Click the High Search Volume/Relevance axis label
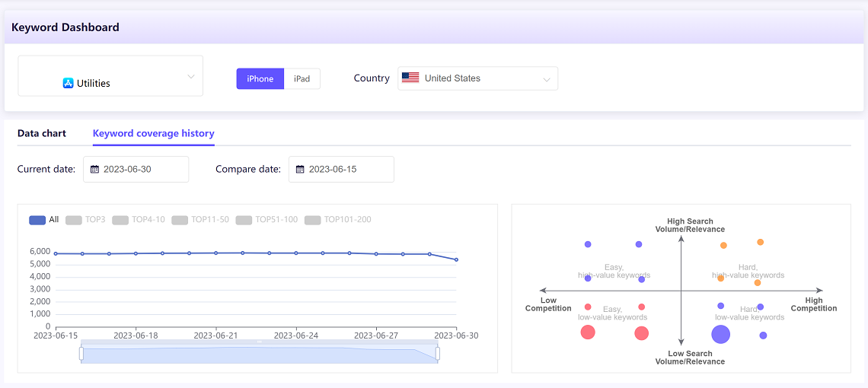 pos(690,225)
